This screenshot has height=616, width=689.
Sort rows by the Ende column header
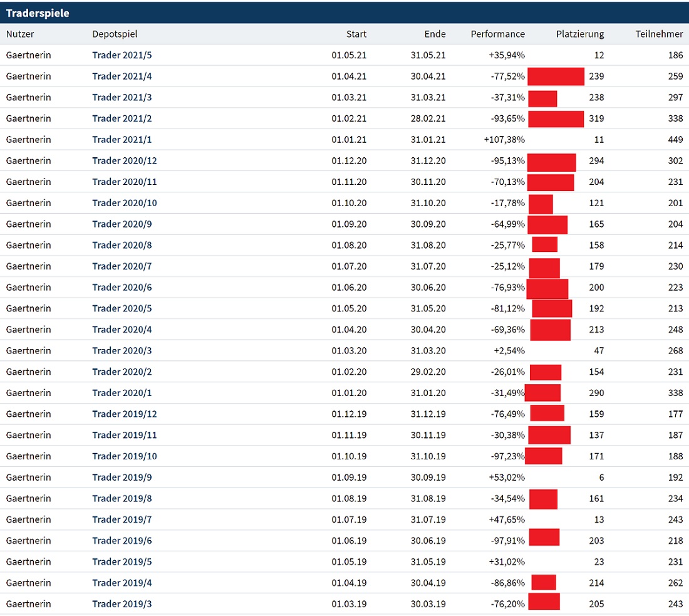coord(435,34)
